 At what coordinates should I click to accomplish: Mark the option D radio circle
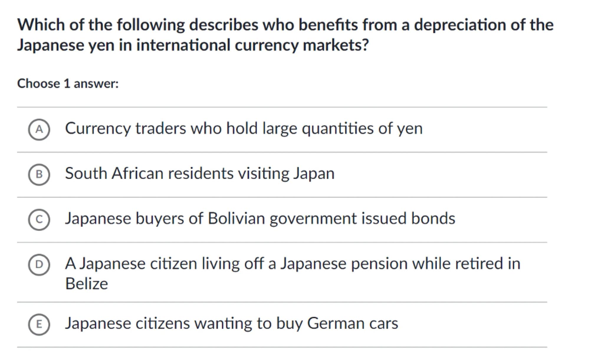coord(39,265)
